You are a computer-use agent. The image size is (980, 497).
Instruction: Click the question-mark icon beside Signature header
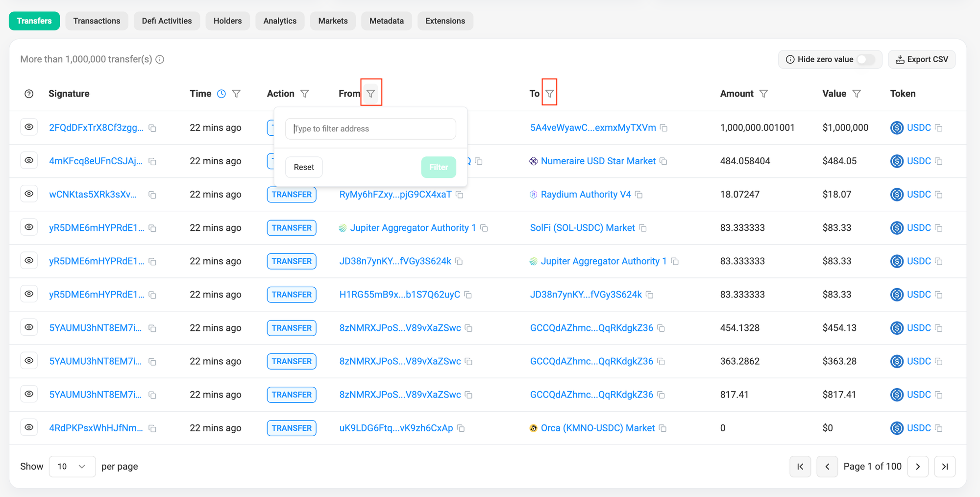click(x=29, y=94)
